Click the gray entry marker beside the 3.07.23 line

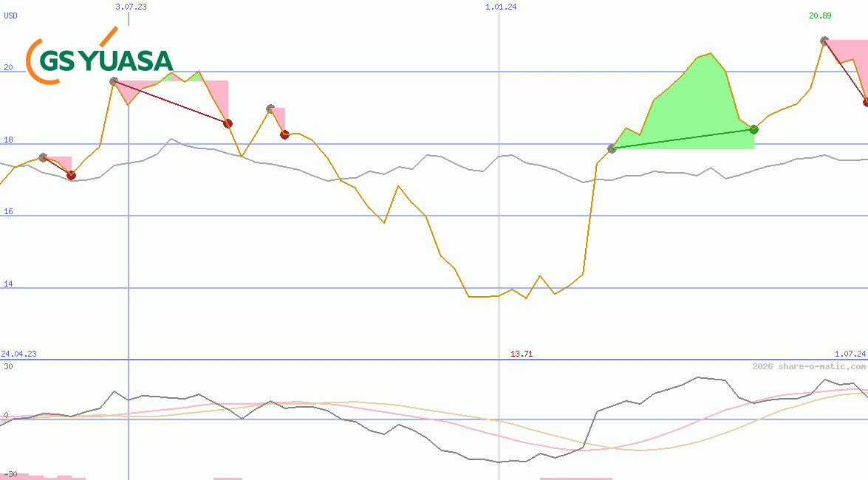click(x=114, y=81)
